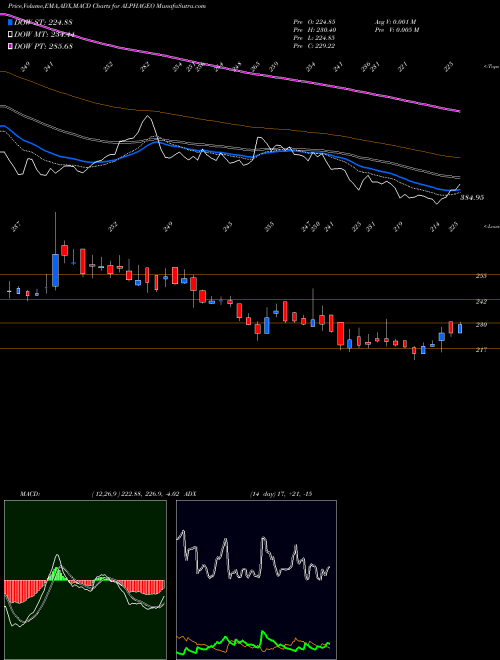This screenshot has height=660, width=500.
Task: Select the 'Pre C: 229.22' value
Action: pos(314,46)
